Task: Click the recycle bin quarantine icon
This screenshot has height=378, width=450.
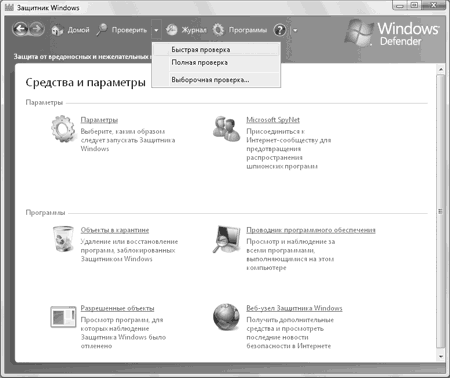Action: pyautogui.click(x=63, y=239)
